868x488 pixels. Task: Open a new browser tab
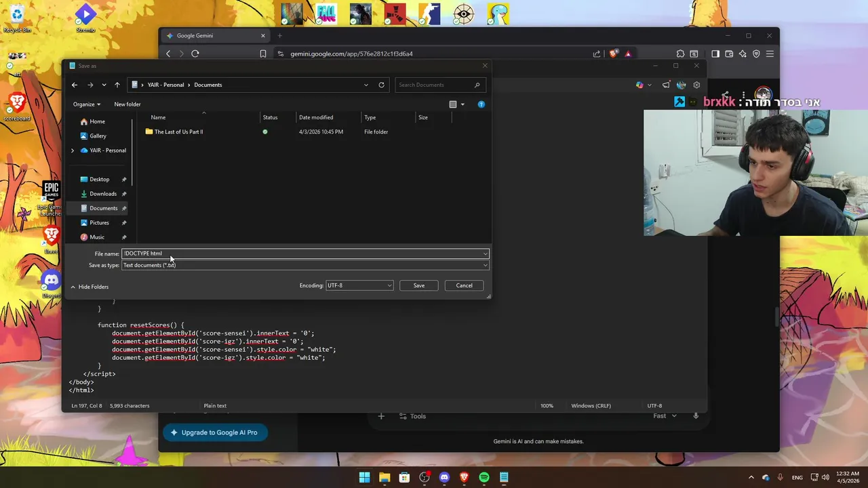(x=279, y=36)
